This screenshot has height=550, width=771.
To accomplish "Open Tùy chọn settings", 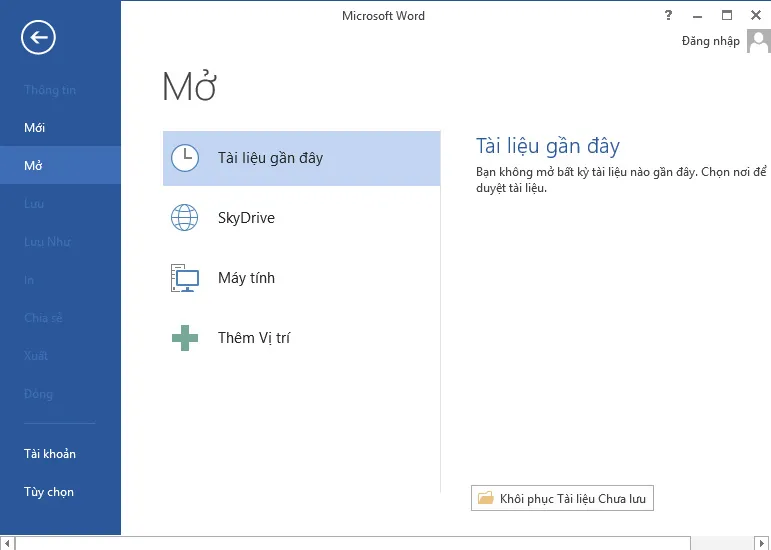I will click(49, 492).
